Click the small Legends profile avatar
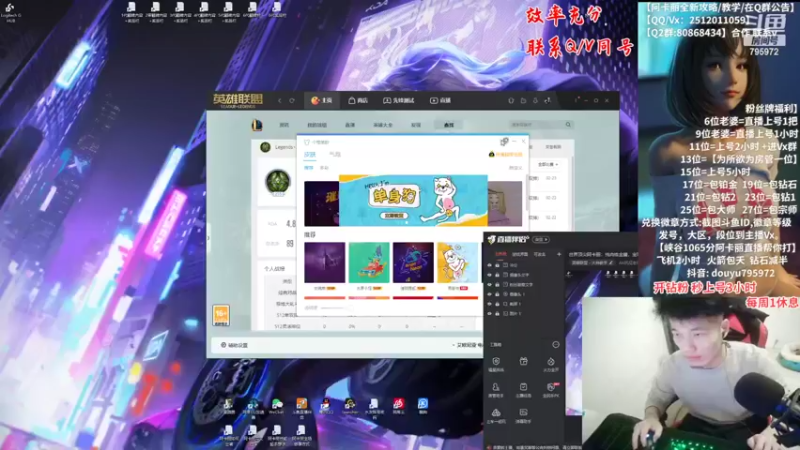Viewport: 800px width, 450px height. tap(265, 147)
